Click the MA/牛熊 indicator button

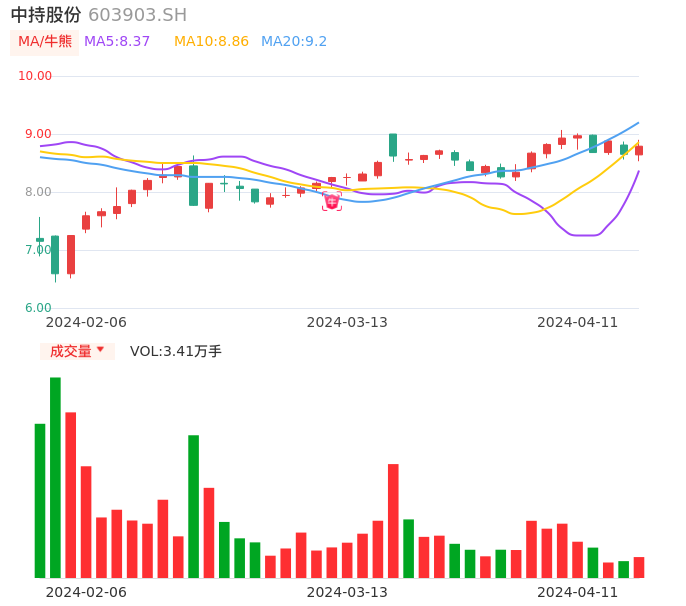pos(45,42)
